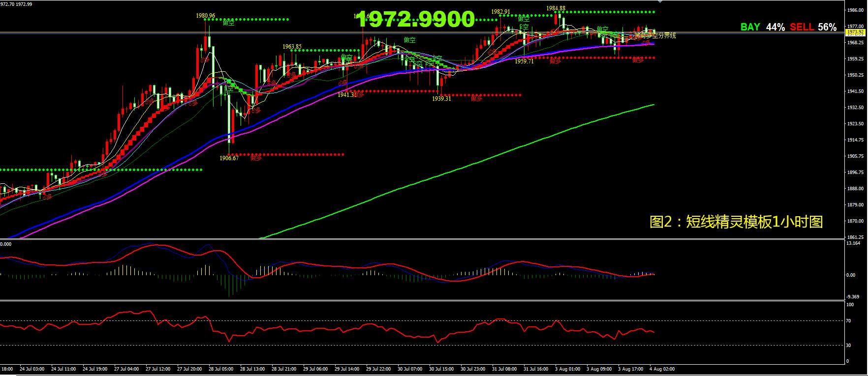Click the 做多 label right of 1939.31
The height and width of the screenshot is (376, 868).
coord(477,98)
